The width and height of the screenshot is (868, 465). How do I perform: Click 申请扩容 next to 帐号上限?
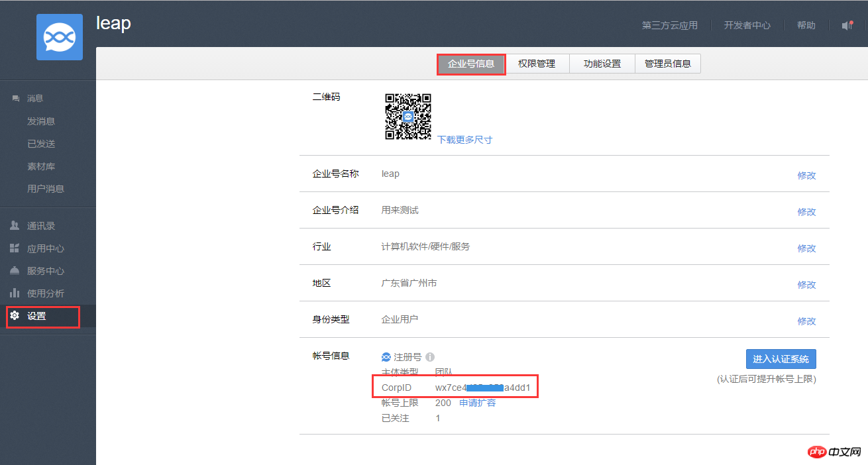477,402
